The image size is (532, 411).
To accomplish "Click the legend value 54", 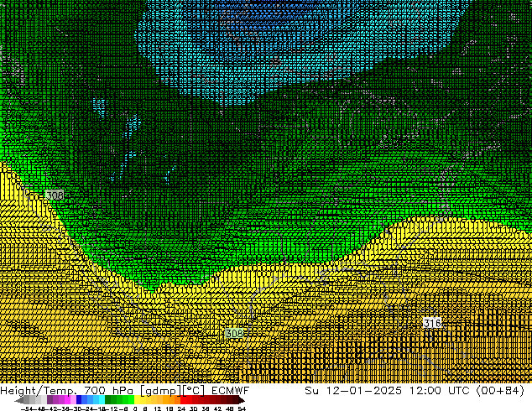I will point(242,408).
